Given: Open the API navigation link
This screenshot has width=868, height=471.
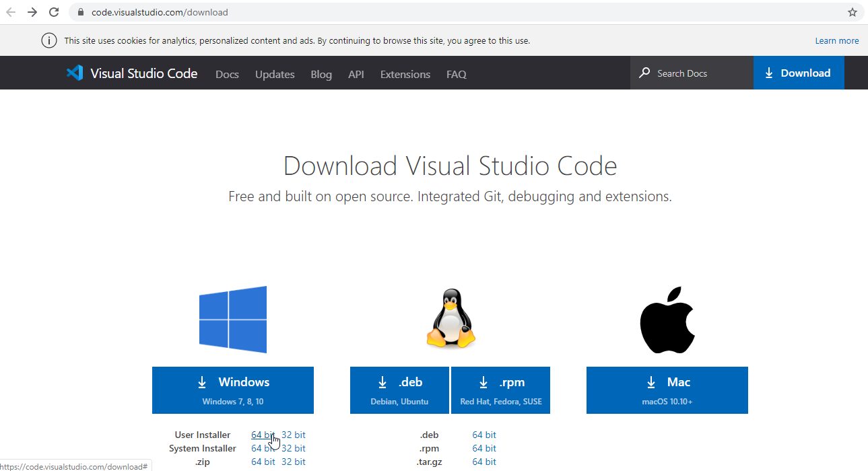Looking at the screenshot, I should pos(356,74).
